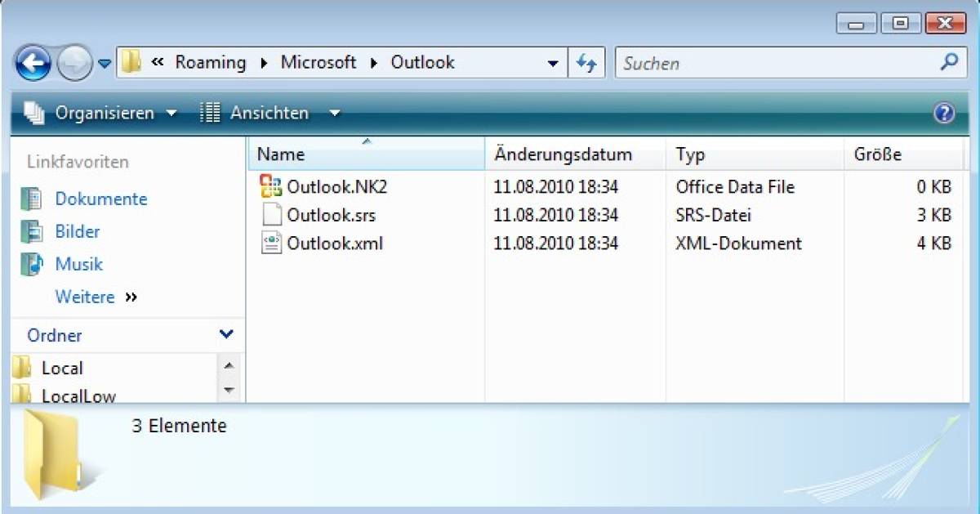
Task: Click the blue Back navigation arrow
Action: pos(33,62)
